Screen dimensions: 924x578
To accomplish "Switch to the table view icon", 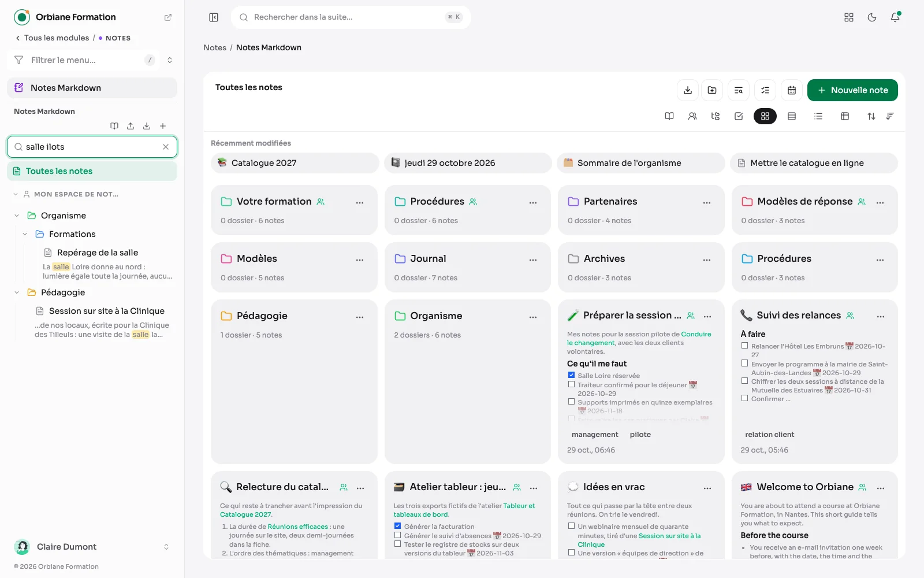I will 845,116.
